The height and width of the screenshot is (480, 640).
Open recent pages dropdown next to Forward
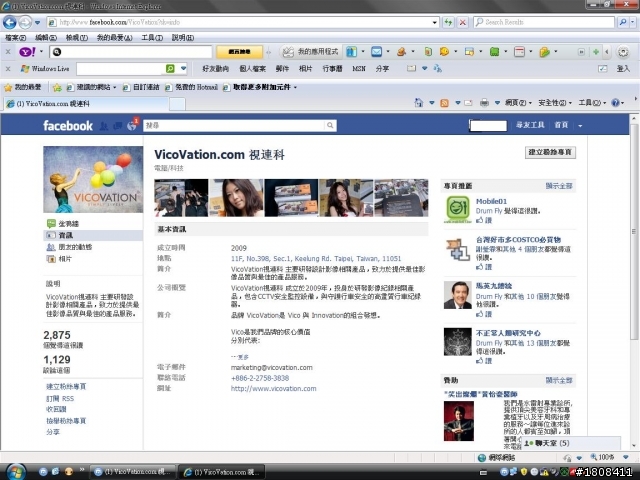pyautogui.click(x=38, y=22)
